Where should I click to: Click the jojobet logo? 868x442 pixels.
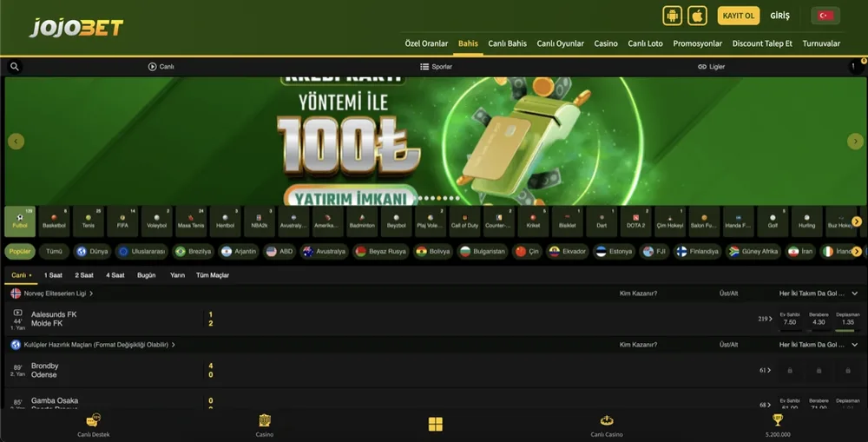76,27
